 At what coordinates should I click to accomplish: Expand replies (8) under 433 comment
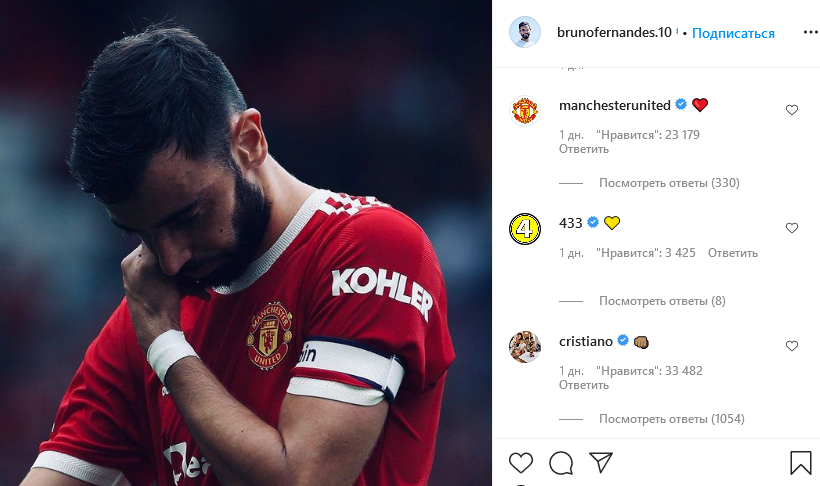tap(662, 301)
